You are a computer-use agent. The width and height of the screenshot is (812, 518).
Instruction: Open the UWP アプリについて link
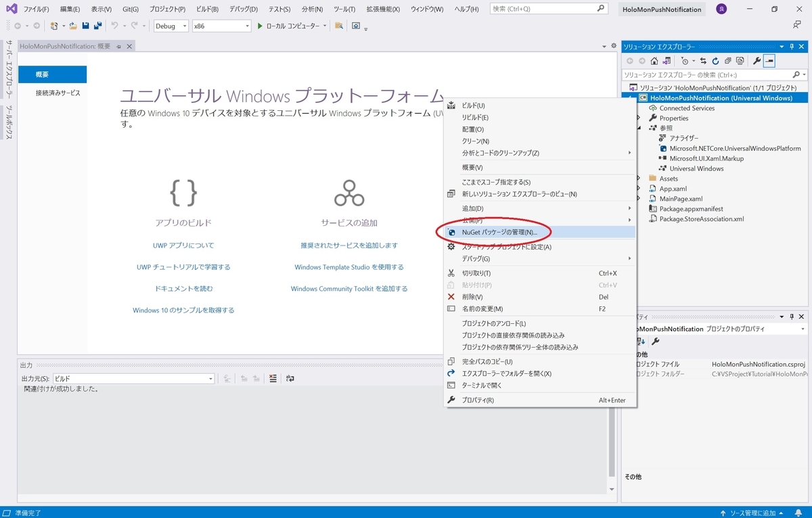[x=183, y=245]
